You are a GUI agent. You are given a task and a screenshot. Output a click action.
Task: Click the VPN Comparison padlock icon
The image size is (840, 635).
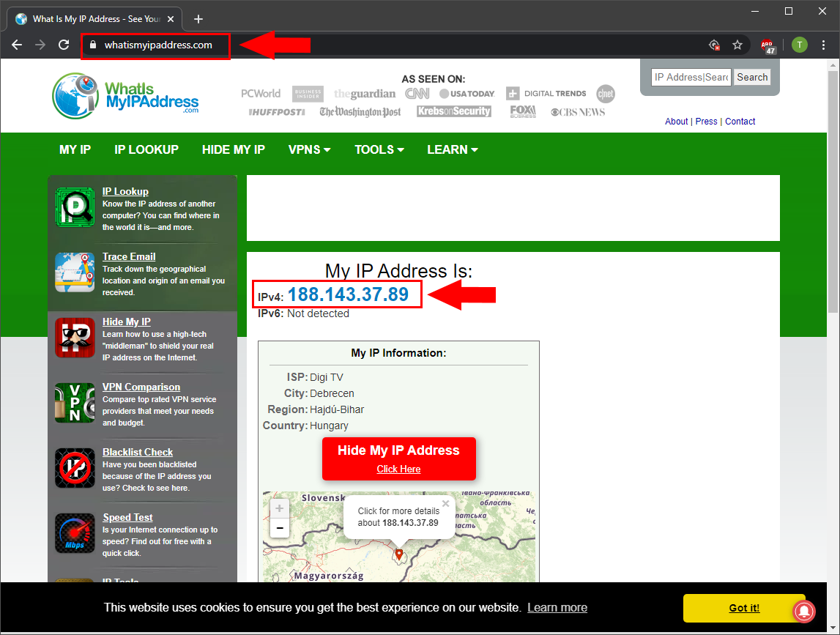(75, 403)
